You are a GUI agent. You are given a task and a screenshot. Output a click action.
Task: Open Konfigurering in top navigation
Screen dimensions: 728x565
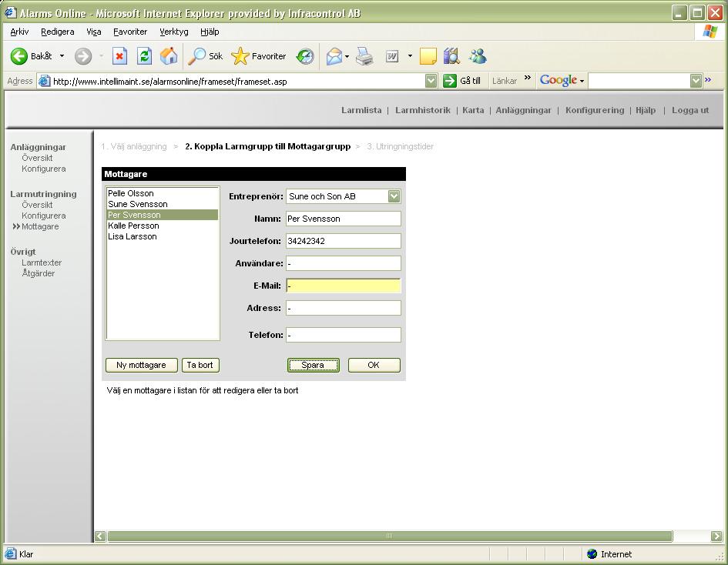tap(595, 110)
